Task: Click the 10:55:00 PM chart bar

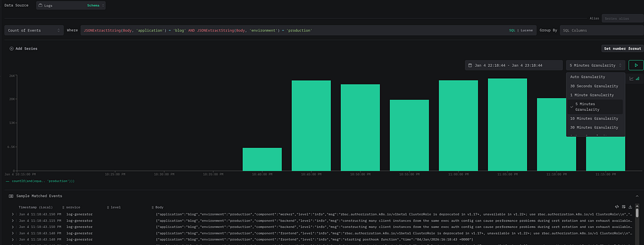Action: [x=409, y=135]
